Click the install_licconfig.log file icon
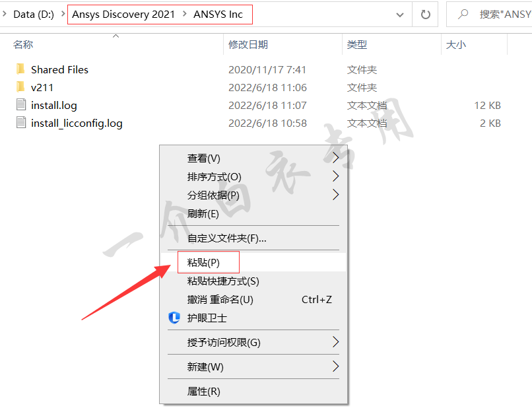 20,123
